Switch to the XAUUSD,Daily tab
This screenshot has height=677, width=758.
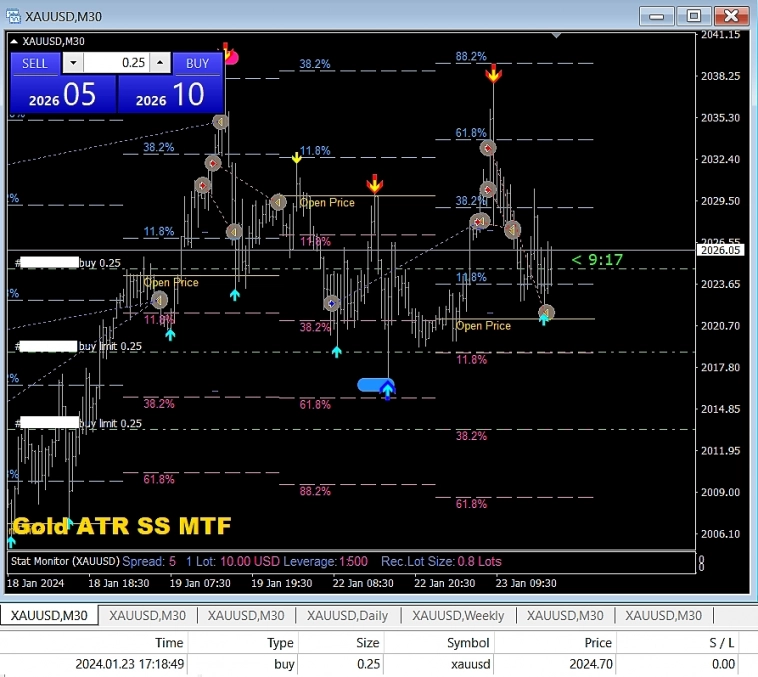tap(347, 615)
